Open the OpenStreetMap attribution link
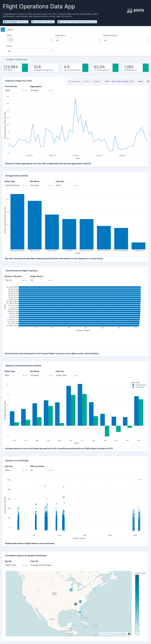The height and width of the screenshot is (644, 151). (x=113, y=634)
